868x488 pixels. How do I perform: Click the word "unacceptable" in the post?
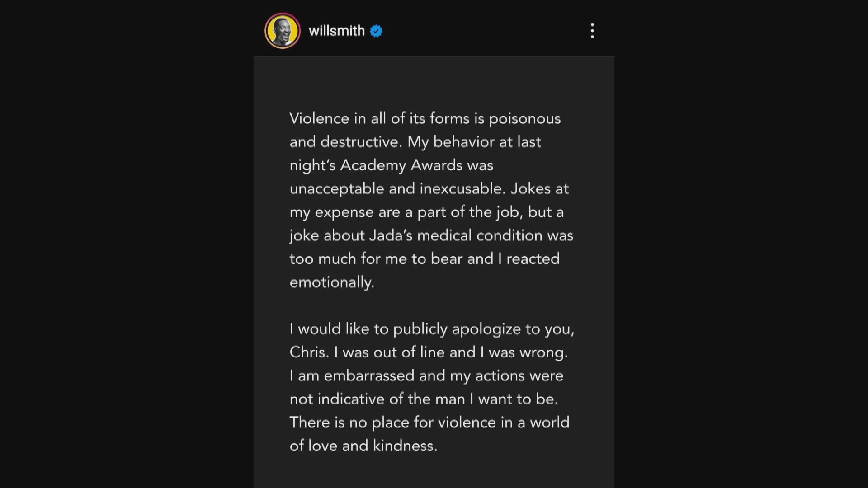click(x=336, y=188)
